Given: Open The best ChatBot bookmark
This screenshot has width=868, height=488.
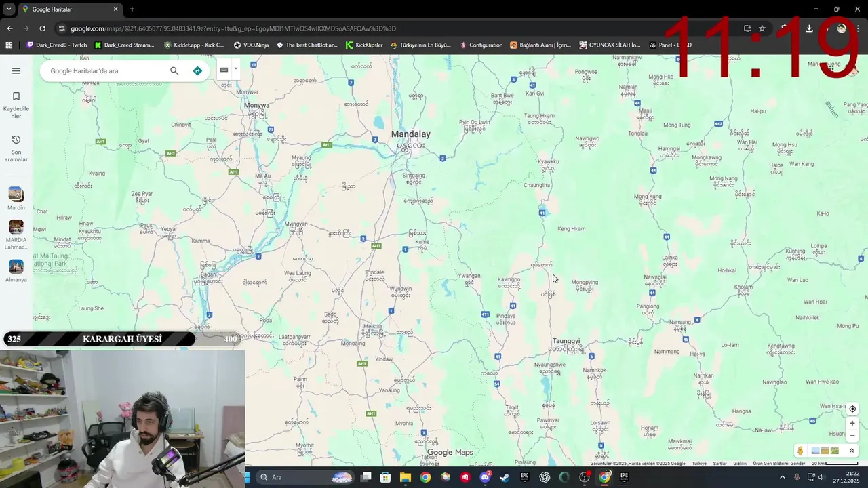Looking at the screenshot, I should point(307,45).
